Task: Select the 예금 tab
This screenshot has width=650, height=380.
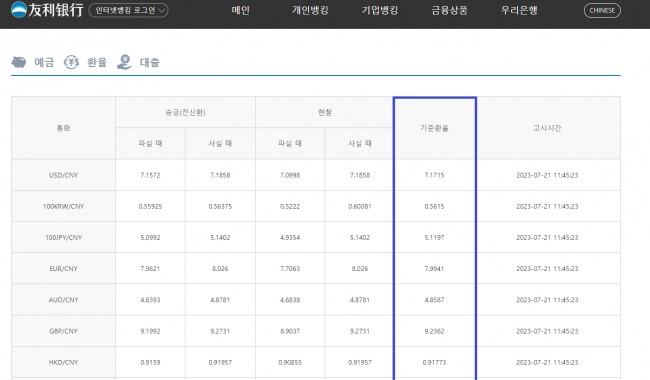Action: (x=44, y=62)
